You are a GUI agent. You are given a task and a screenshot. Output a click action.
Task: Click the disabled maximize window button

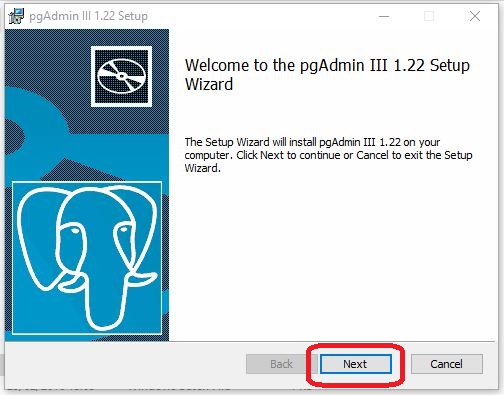click(429, 16)
